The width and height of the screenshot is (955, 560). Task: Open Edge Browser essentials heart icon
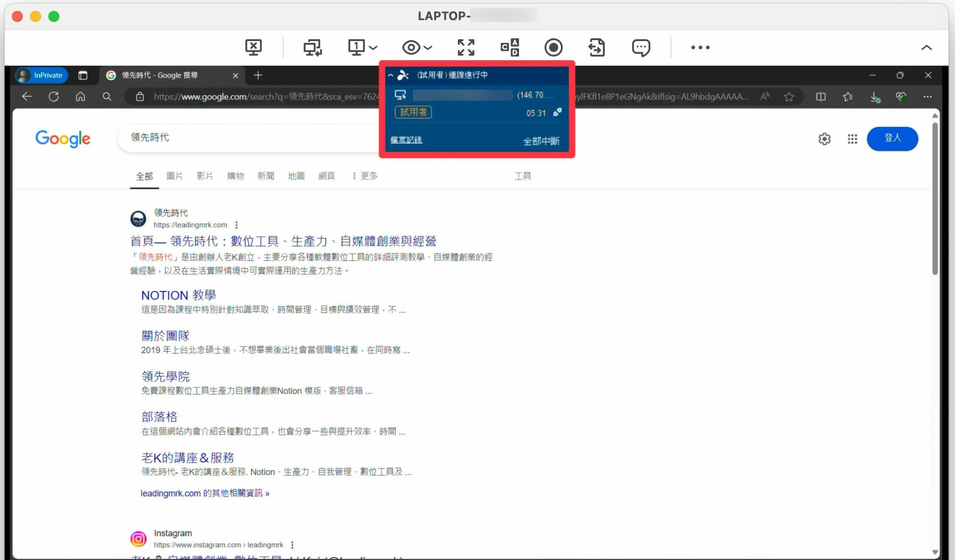(x=901, y=97)
